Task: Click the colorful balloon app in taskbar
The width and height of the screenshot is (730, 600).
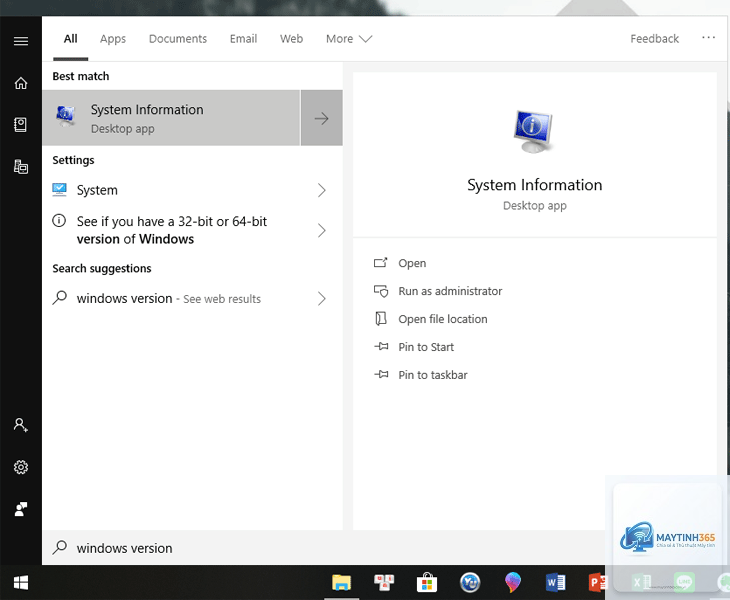Action: click(x=513, y=582)
